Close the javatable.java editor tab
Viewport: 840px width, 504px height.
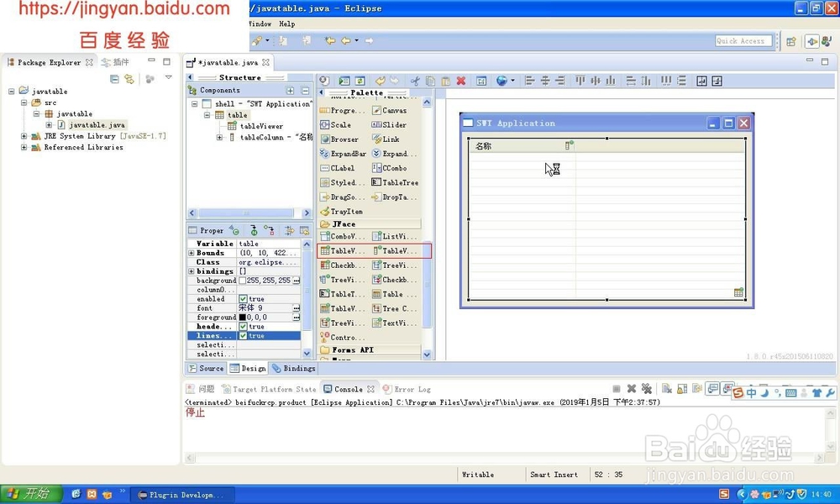coord(265,63)
